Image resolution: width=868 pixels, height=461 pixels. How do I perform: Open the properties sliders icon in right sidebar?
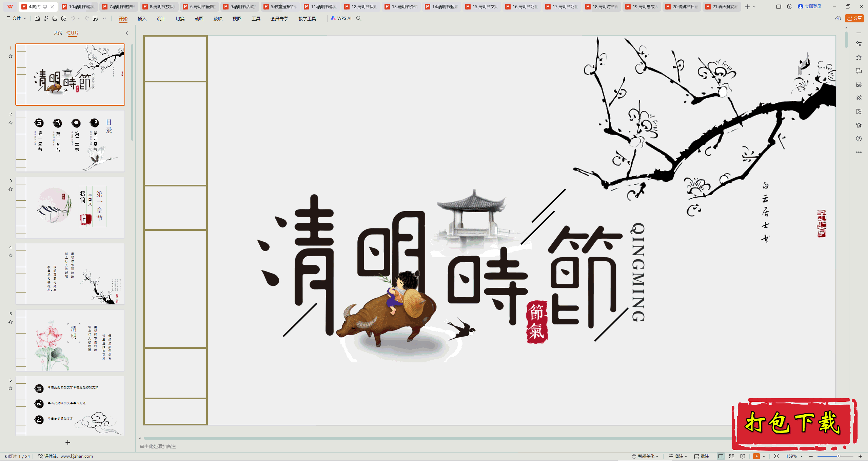[859, 44]
